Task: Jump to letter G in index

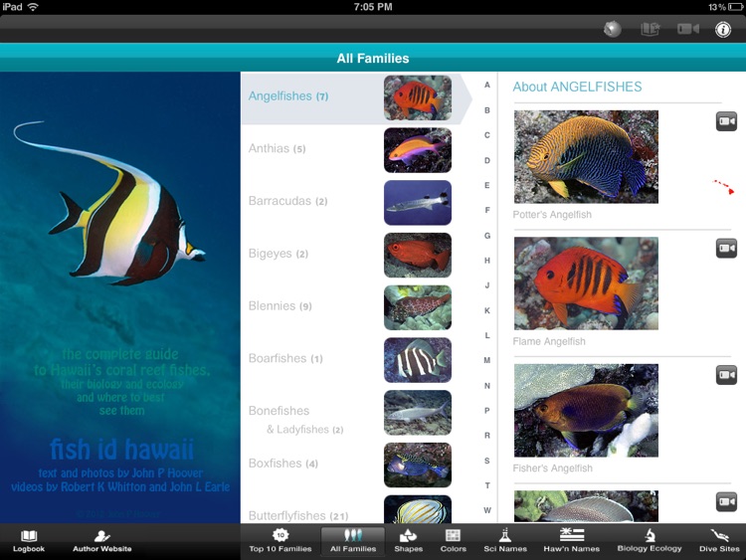Action: coord(487,236)
